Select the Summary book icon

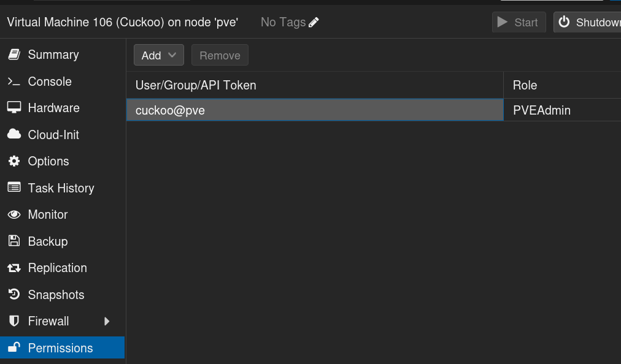click(x=13, y=55)
